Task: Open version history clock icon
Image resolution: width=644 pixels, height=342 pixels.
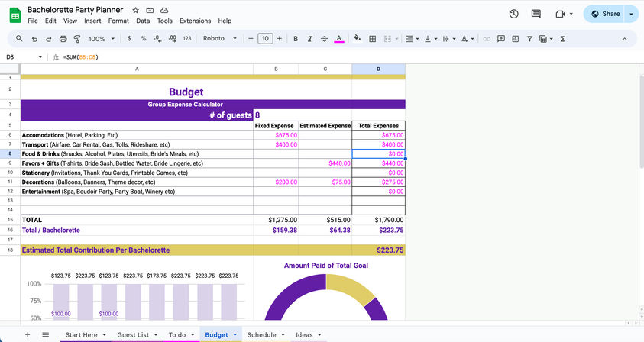Action: point(514,14)
